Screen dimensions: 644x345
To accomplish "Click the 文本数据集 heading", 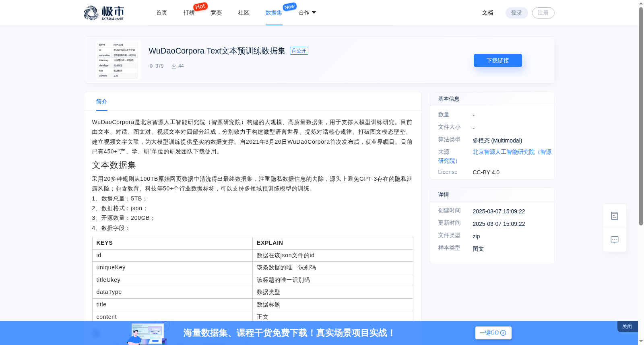I will (x=114, y=165).
